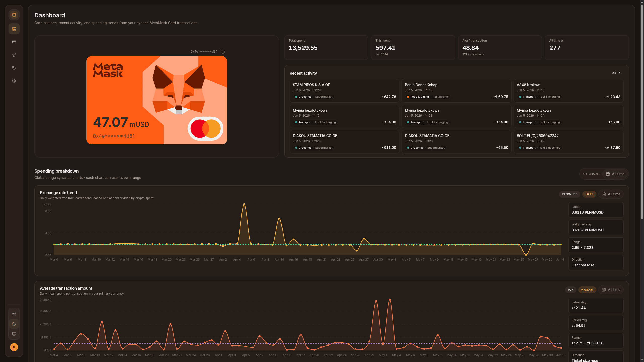Click the Period avg zł 54.95 stat
Screen dimensions: 644x362
click(x=596, y=323)
